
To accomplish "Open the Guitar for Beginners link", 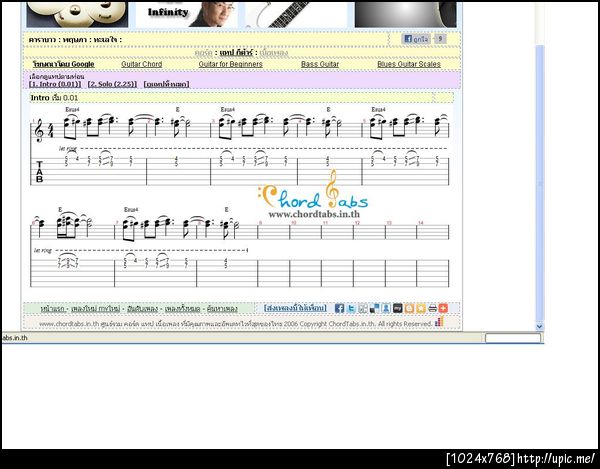I will (x=230, y=64).
